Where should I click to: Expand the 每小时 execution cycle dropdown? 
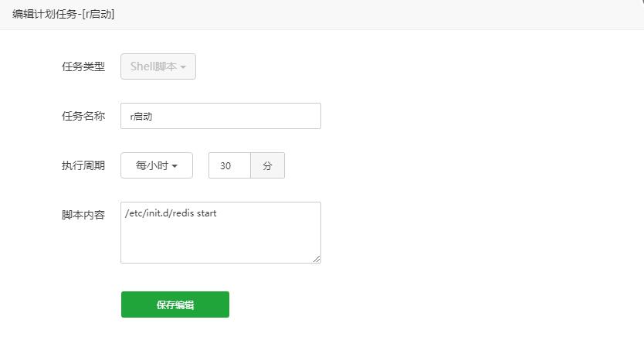coord(156,165)
